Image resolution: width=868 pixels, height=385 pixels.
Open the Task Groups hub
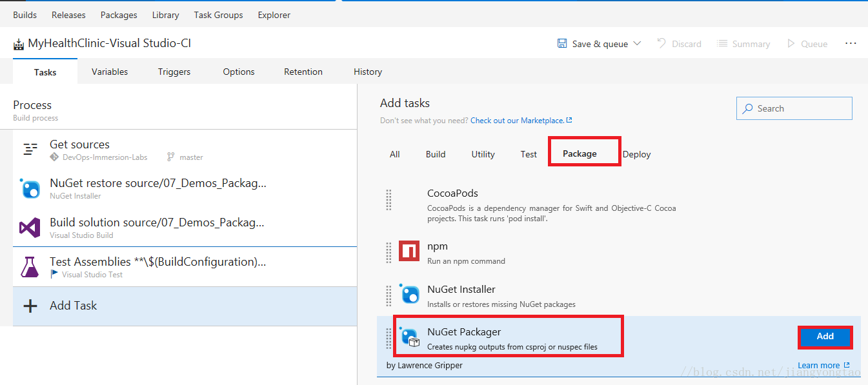point(218,15)
